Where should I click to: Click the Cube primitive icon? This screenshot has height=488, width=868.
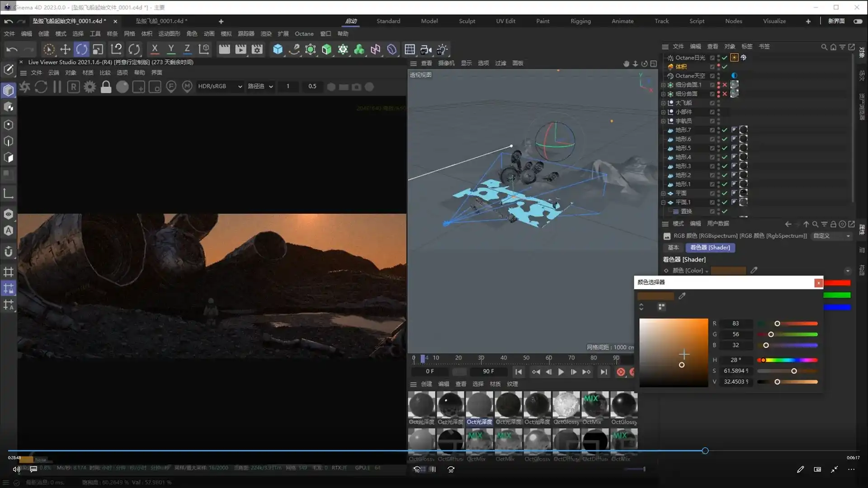pos(278,49)
